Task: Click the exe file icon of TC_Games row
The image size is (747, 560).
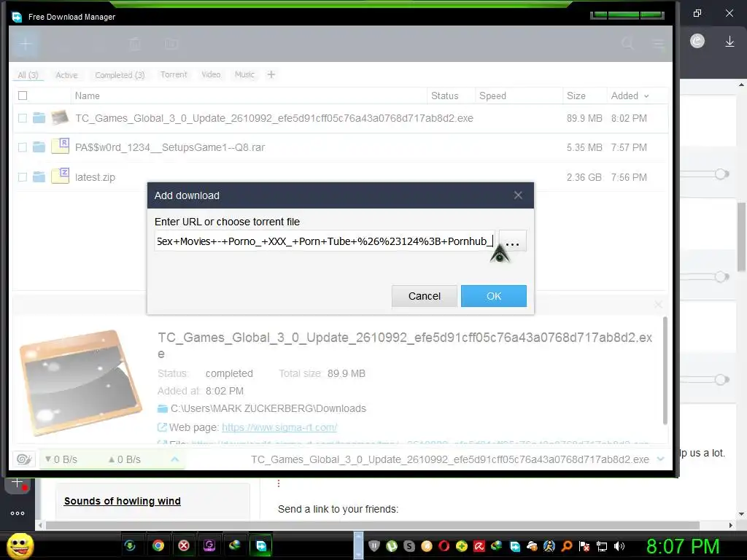Action: [60, 117]
